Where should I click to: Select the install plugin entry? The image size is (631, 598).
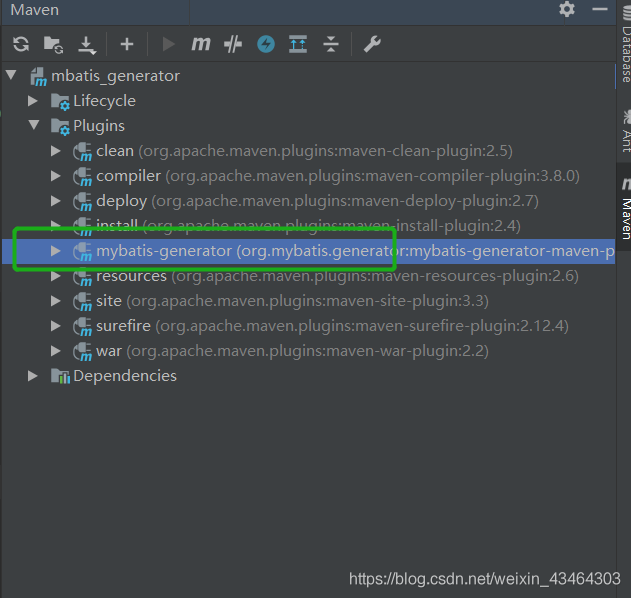pyautogui.click(x=308, y=226)
